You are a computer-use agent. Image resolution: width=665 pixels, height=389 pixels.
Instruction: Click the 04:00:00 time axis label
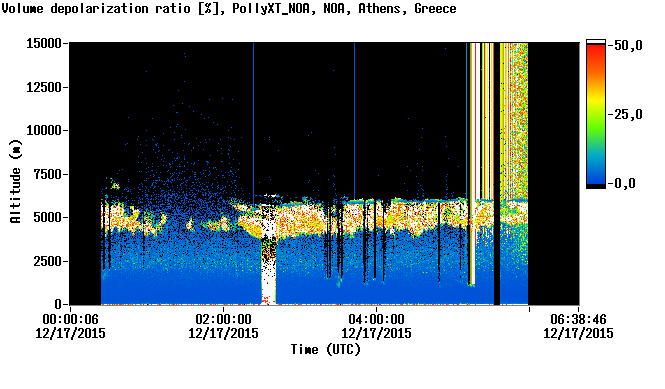[376, 319]
